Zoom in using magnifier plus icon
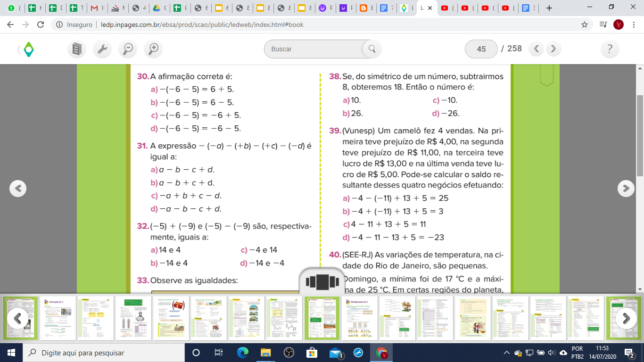This screenshot has height=362, width=644. click(x=153, y=49)
